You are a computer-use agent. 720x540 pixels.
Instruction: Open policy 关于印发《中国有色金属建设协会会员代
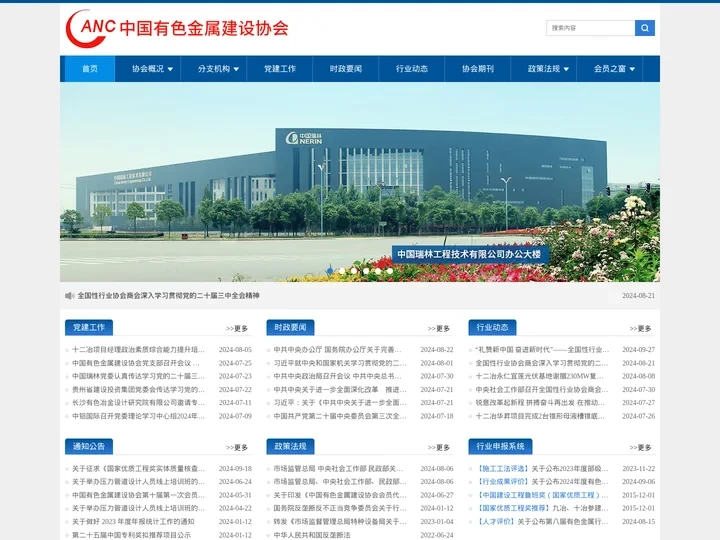(340, 495)
